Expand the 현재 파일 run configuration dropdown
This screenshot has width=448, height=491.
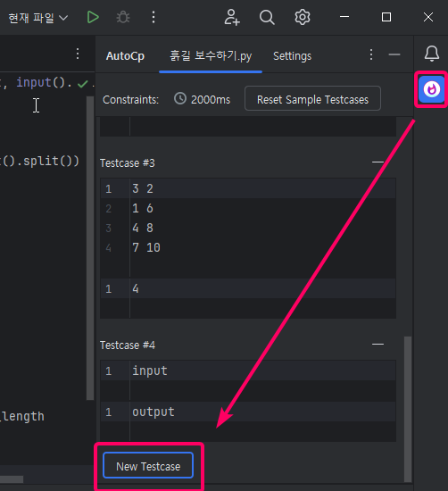tap(37, 18)
